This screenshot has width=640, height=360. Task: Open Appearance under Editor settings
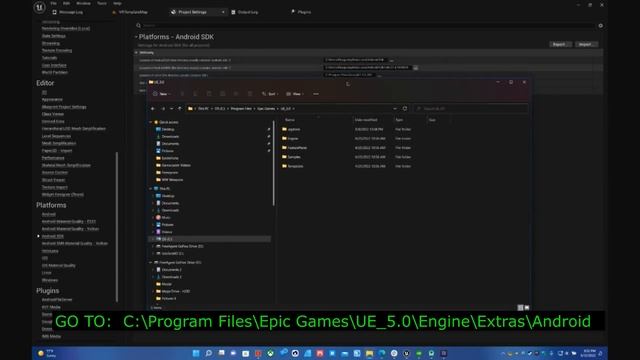(52, 100)
